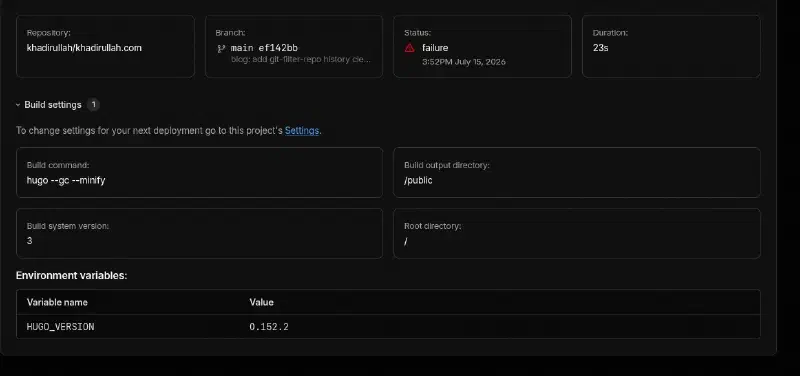Click the red failure warning icon
This screenshot has height=376, width=800.
pos(409,48)
